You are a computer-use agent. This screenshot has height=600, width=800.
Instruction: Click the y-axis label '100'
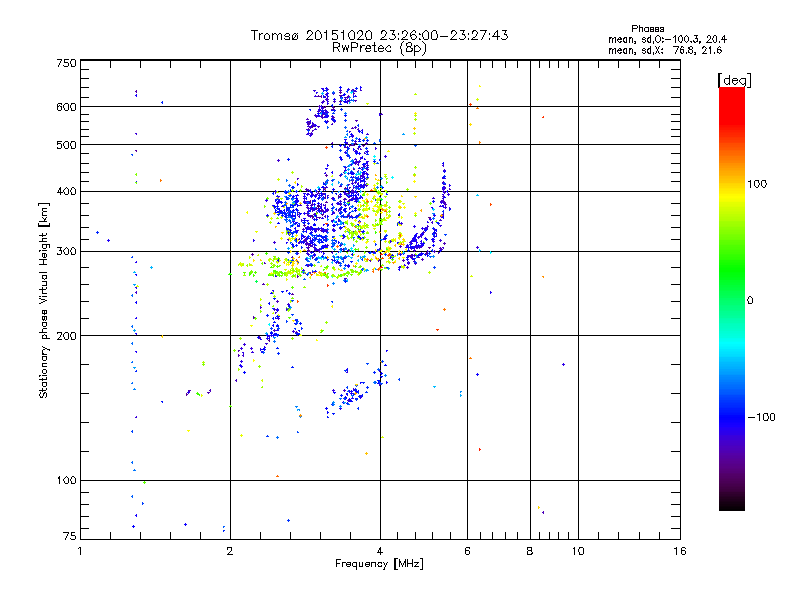tap(67, 481)
